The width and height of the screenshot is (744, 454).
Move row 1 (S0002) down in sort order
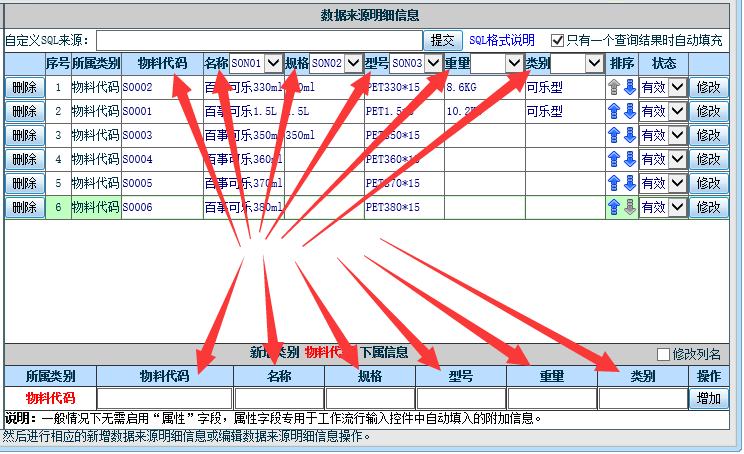coord(629,87)
